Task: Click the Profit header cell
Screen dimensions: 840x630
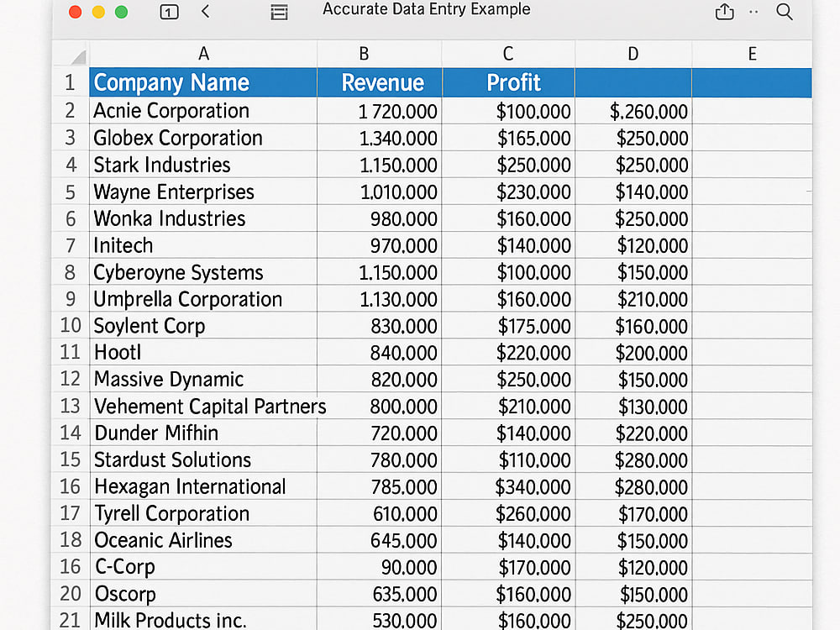Action: 508,82
